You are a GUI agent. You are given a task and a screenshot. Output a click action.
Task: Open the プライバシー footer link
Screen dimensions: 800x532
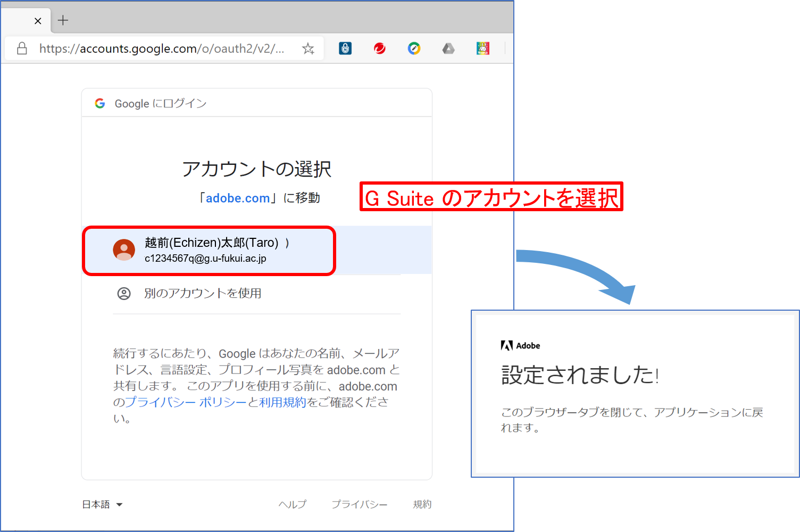click(x=360, y=504)
